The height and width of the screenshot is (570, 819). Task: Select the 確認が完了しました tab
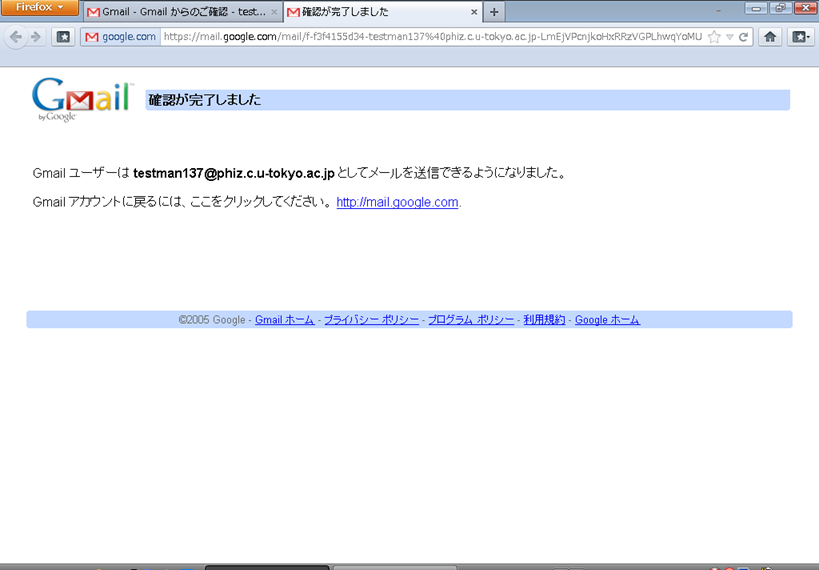382,11
